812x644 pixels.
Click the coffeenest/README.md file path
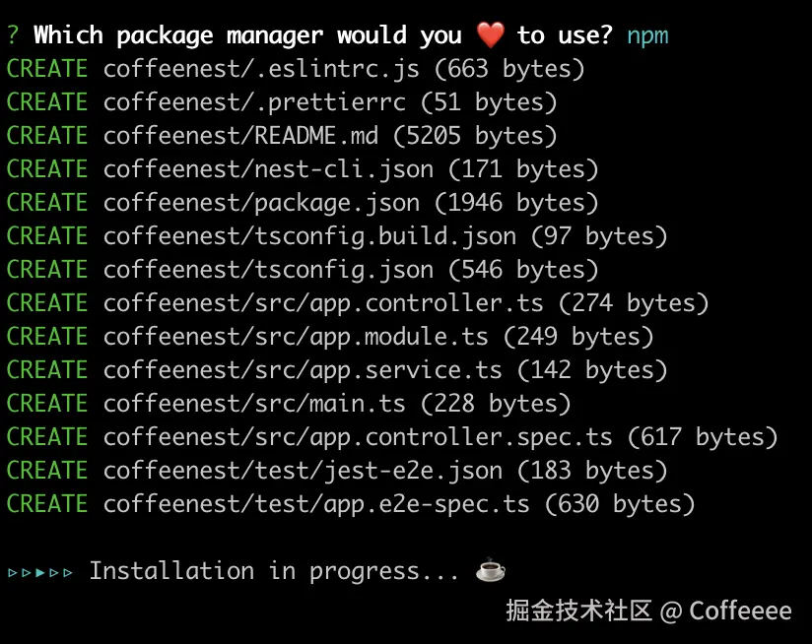tap(241, 136)
